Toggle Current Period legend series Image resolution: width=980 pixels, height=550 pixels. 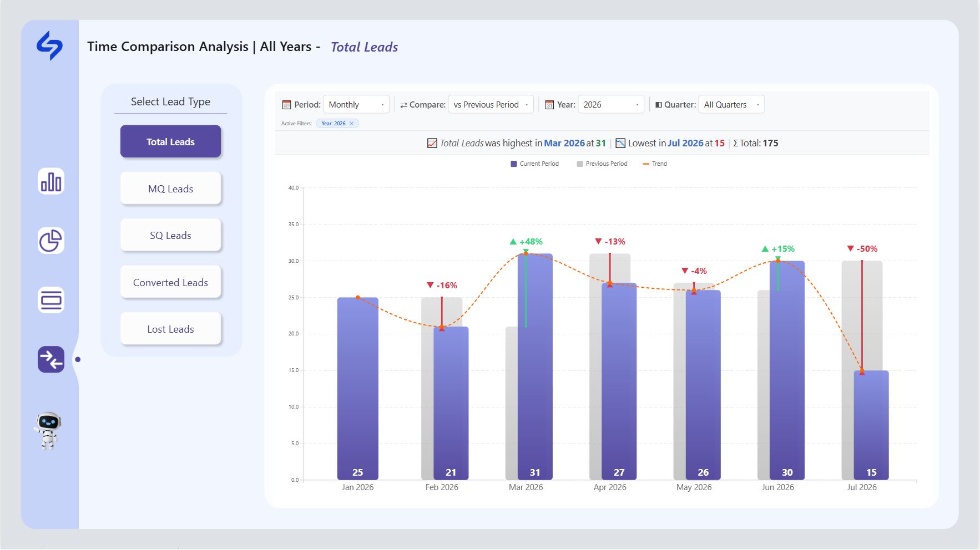coord(534,164)
